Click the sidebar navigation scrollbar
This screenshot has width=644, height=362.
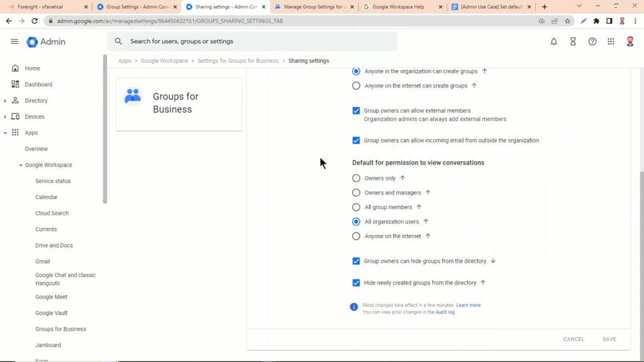pos(105,129)
